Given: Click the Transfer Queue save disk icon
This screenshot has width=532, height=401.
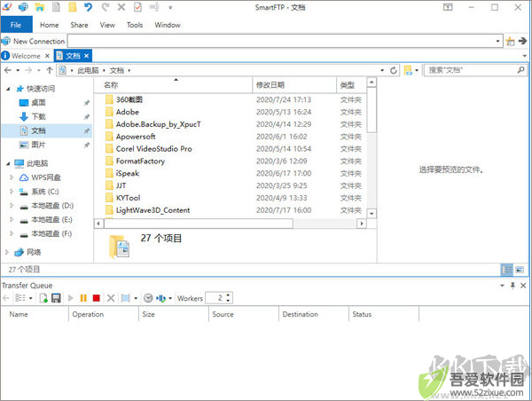Looking at the screenshot, I should (56, 298).
